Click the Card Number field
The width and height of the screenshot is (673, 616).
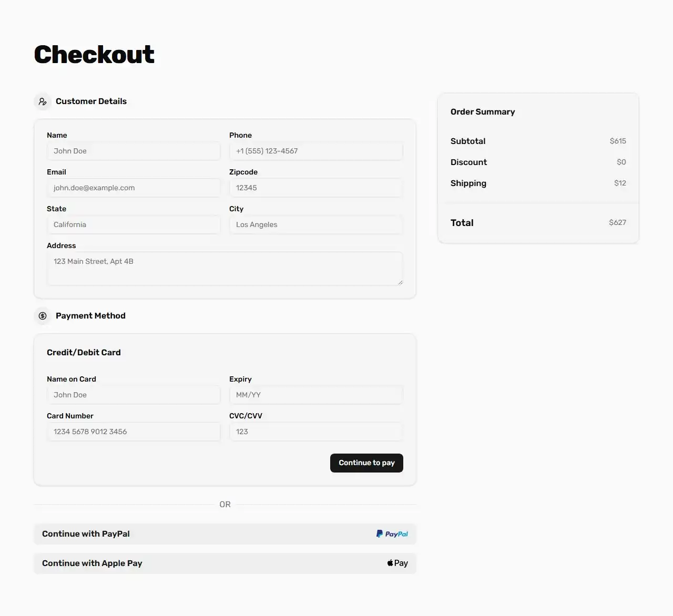pyautogui.click(x=134, y=432)
